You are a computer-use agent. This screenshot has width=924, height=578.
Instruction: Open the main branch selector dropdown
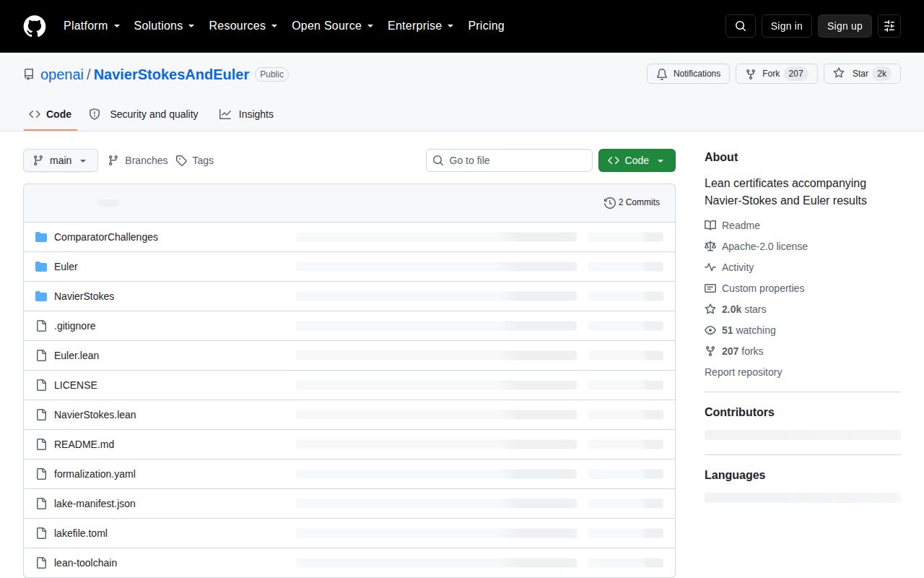tap(61, 160)
